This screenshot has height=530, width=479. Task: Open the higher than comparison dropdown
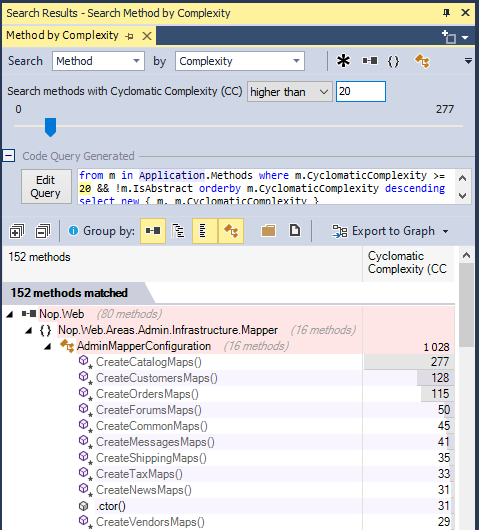pos(290,92)
